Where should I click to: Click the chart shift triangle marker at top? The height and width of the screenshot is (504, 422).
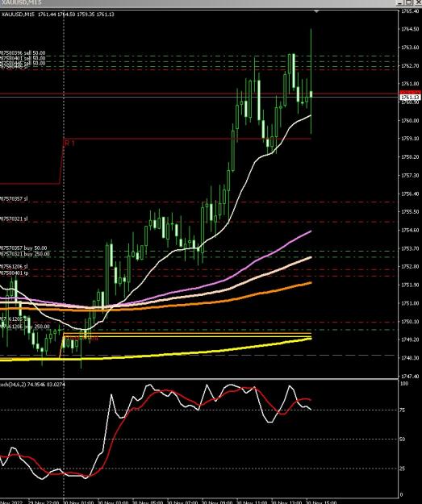[316, 12]
